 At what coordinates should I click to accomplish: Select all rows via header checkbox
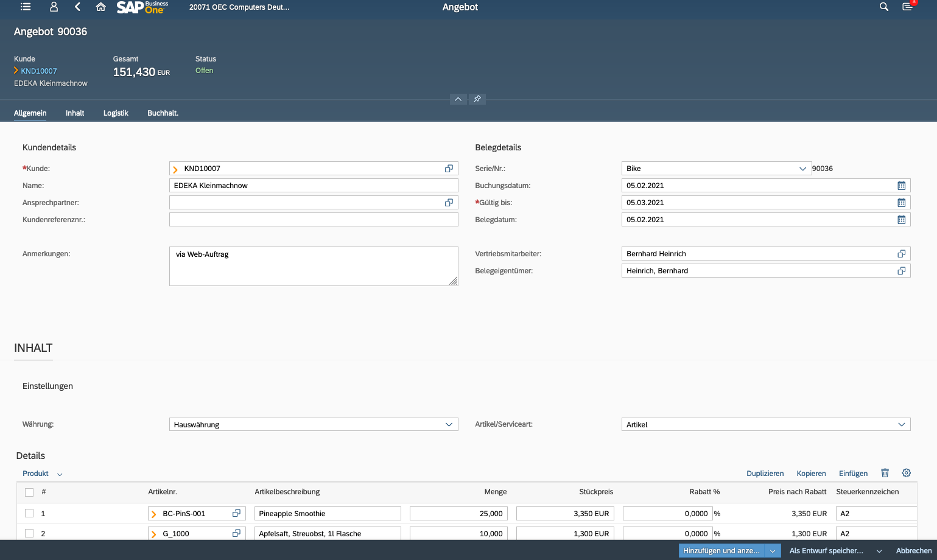(29, 492)
